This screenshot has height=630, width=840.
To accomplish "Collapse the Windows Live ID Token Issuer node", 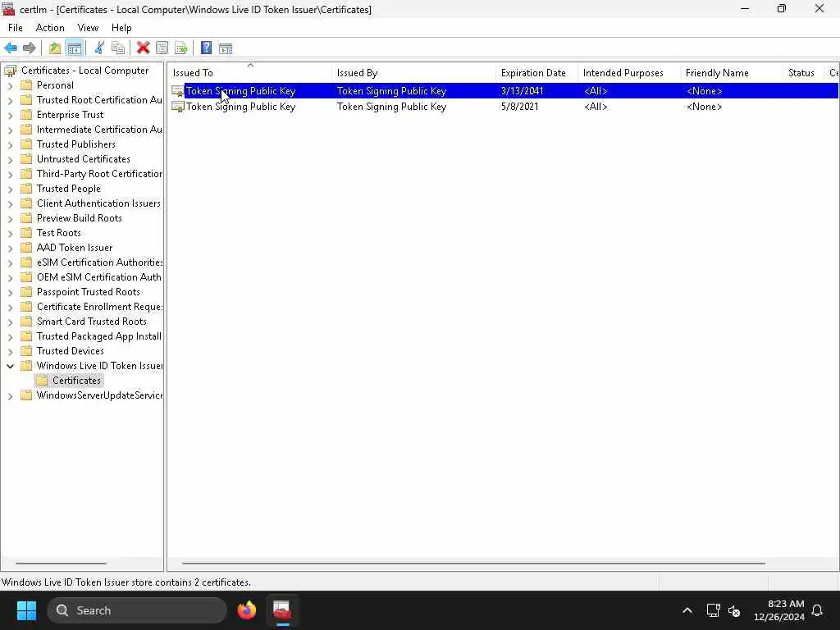I will [10, 366].
